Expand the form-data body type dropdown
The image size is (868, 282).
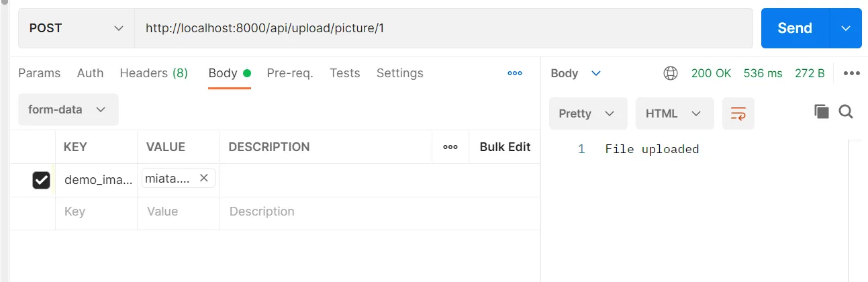point(68,109)
